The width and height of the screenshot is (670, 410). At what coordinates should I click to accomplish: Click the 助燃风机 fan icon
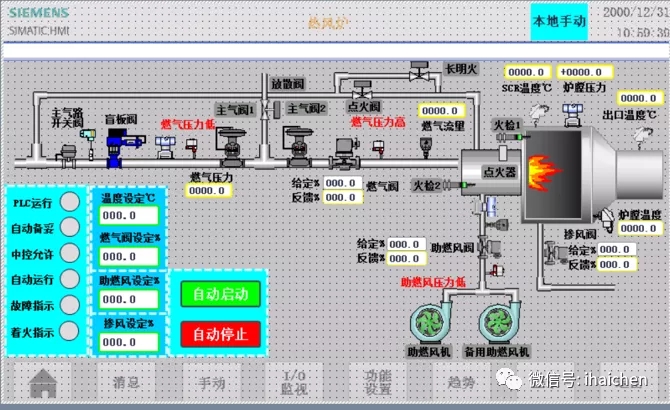point(429,321)
